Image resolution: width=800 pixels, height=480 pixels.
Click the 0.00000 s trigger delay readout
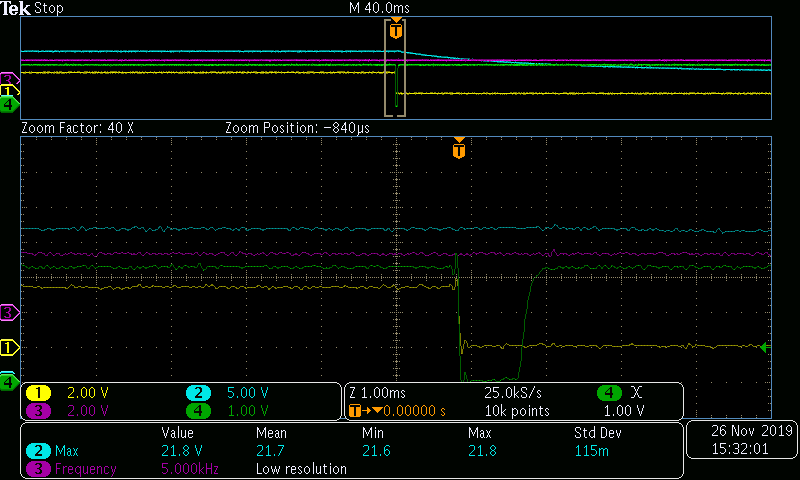pos(414,411)
